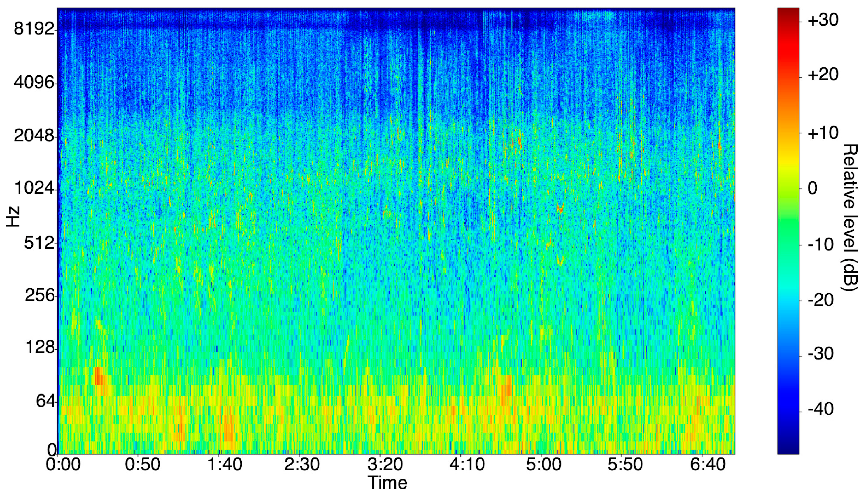Click the 4:10 time tick label
The image size is (868, 499).
point(467,465)
